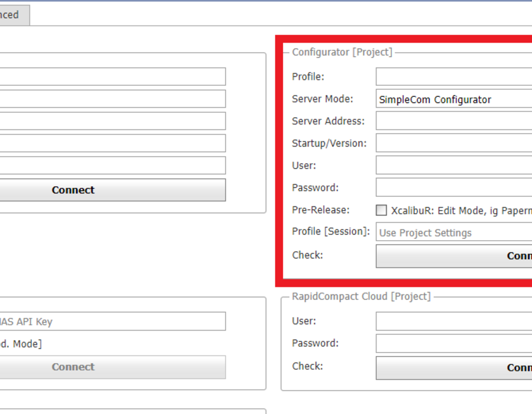Image resolution: width=532 pixels, height=414 pixels.
Task: Click the Server Address input field
Action: [454, 121]
